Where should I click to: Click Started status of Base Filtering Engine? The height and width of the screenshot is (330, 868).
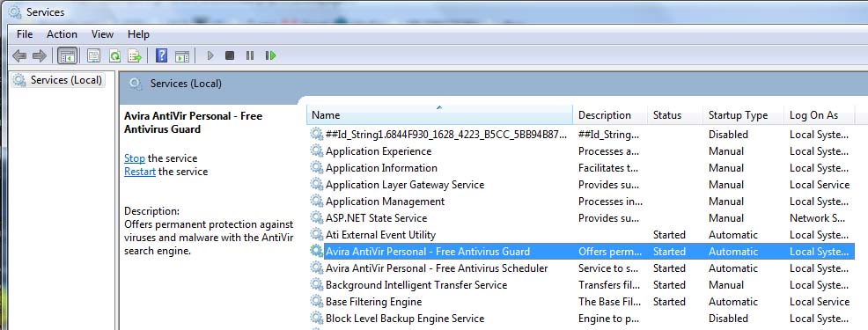pyautogui.click(x=669, y=302)
